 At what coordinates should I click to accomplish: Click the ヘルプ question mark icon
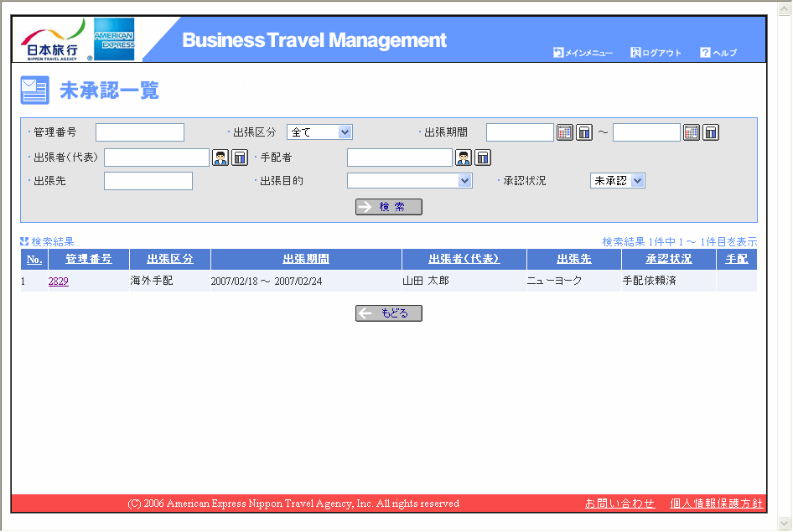(x=705, y=53)
